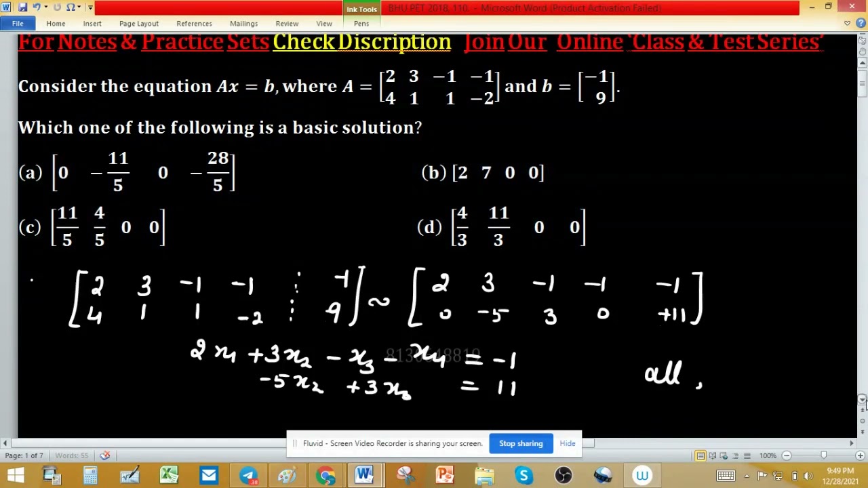
Task: Open Customize Quick Access Toolbar dropdown
Action: [90, 7]
